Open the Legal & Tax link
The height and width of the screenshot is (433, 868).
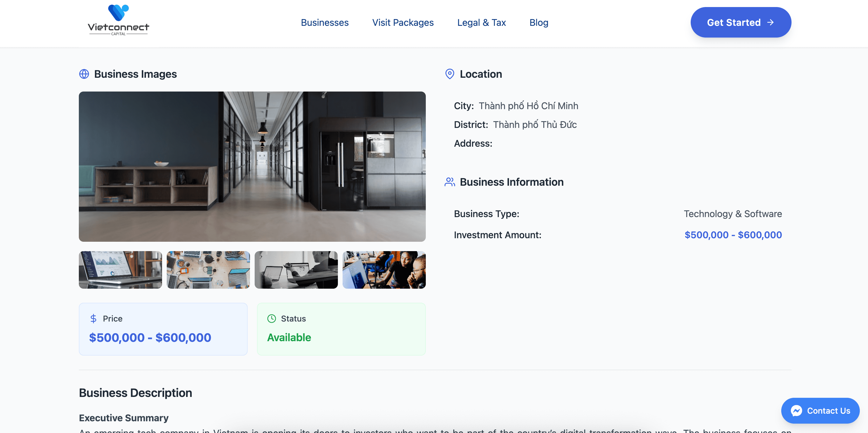click(481, 23)
